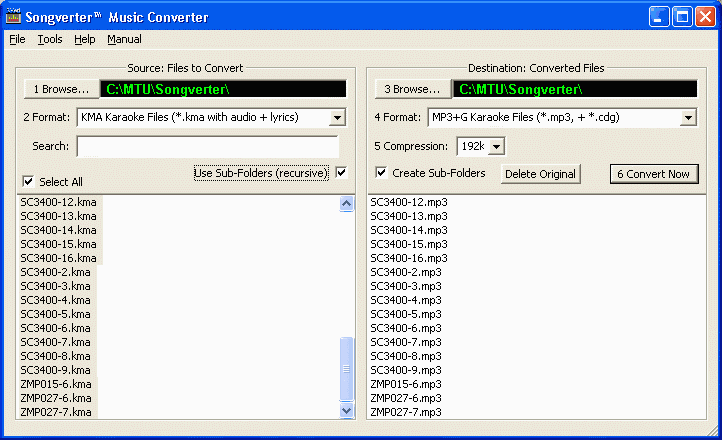The width and height of the screenshot is (722, 440).
Task: Select SC3400-13.mp3 in destination list
Action: (x=409, y=216)
